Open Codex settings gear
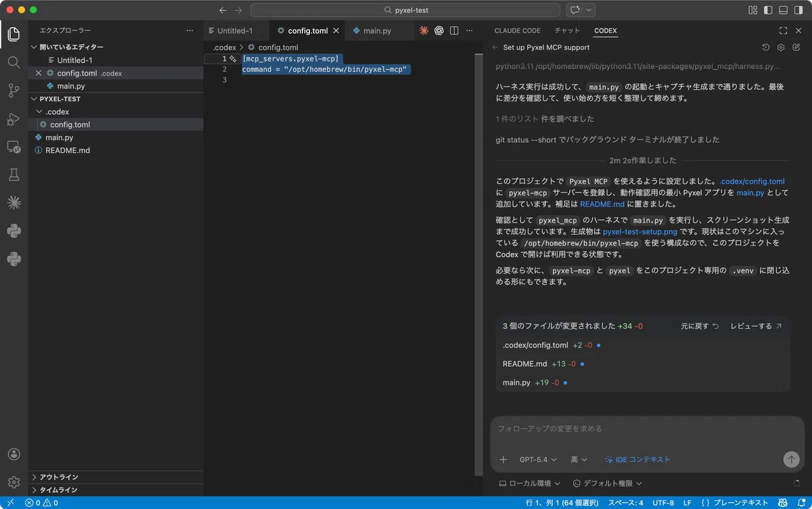 (781, 47)
